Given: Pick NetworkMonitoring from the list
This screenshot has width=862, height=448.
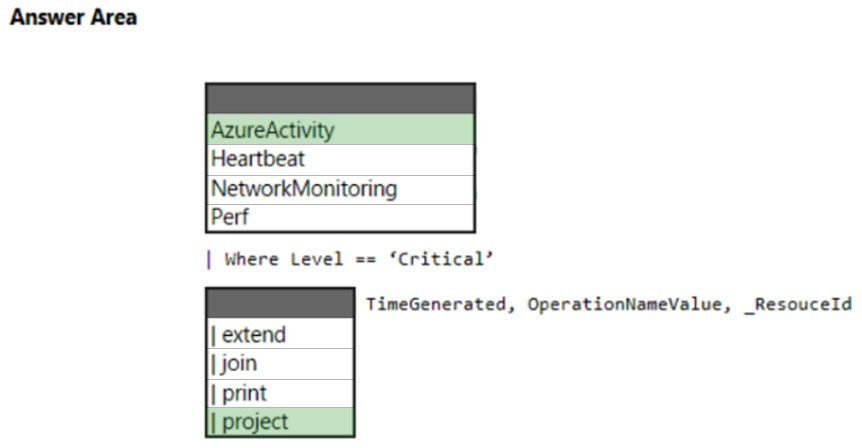Looking at the screenshot, I should click(340, 189).
